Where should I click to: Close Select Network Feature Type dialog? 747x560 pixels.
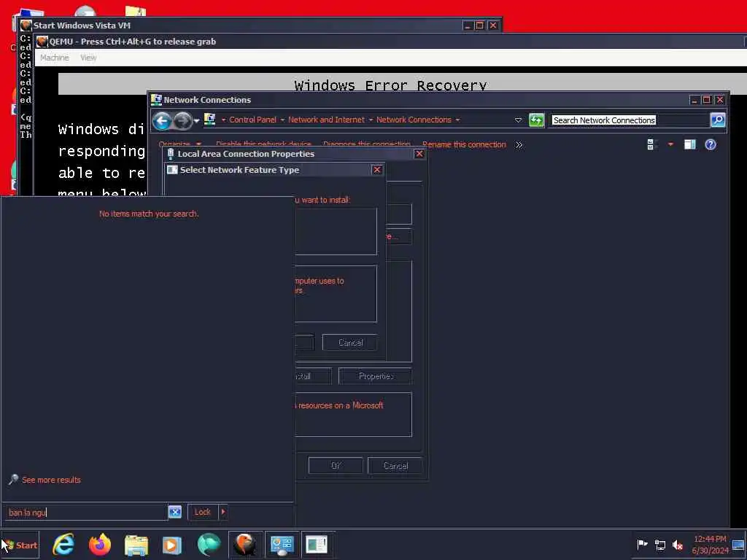(377, 170)
